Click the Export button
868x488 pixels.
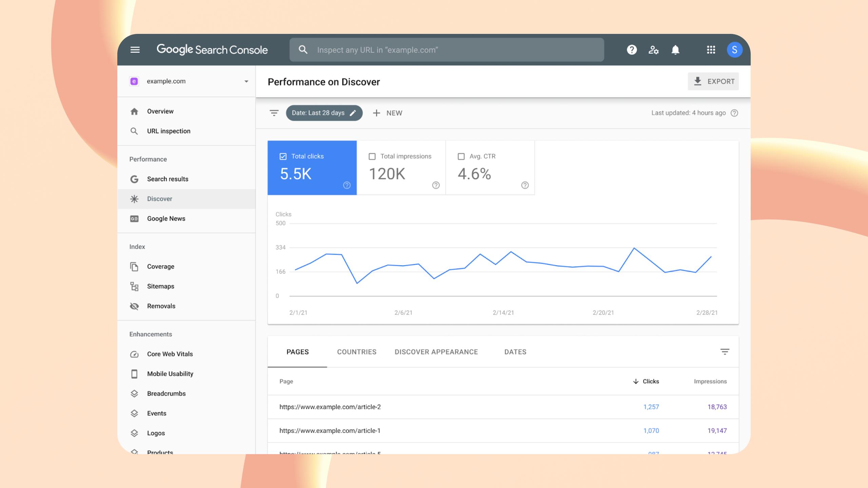(713, 81)
